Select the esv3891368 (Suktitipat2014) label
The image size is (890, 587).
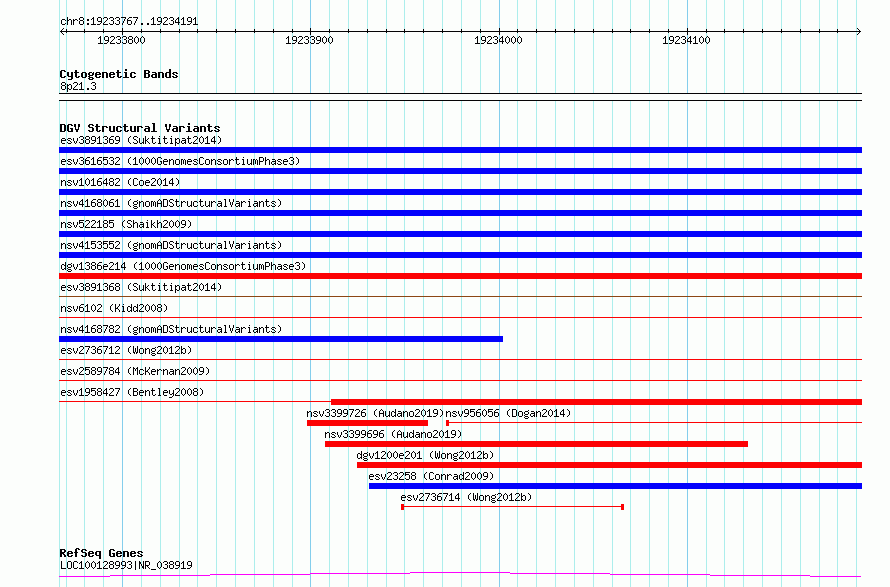pyautogui.click(x=141, y=287)
